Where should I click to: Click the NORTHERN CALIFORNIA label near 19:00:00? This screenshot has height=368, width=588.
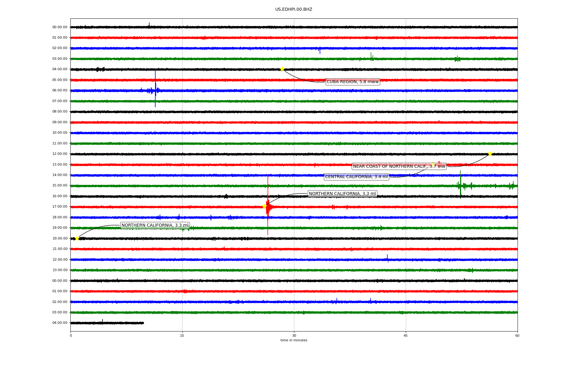tap(155, 225)
